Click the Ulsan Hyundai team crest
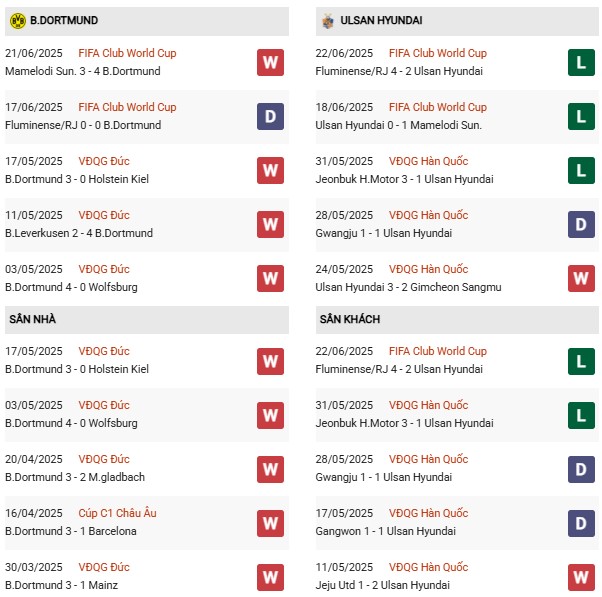 tap(327, 20)
